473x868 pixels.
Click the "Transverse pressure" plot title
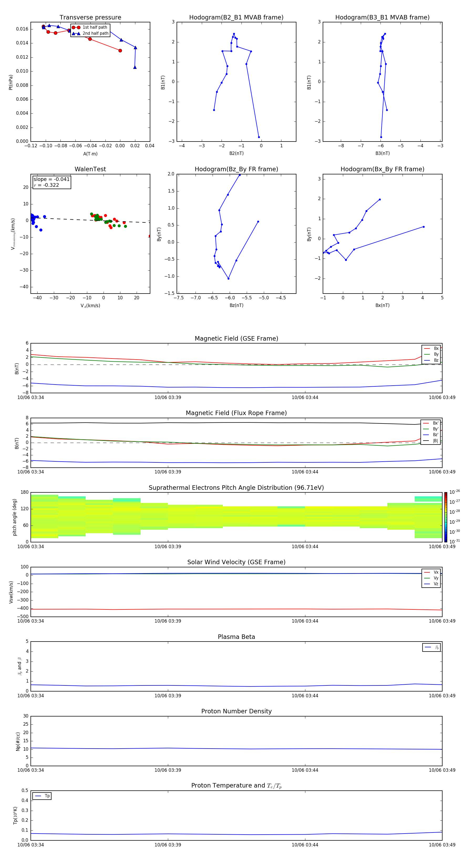point(90,18)
